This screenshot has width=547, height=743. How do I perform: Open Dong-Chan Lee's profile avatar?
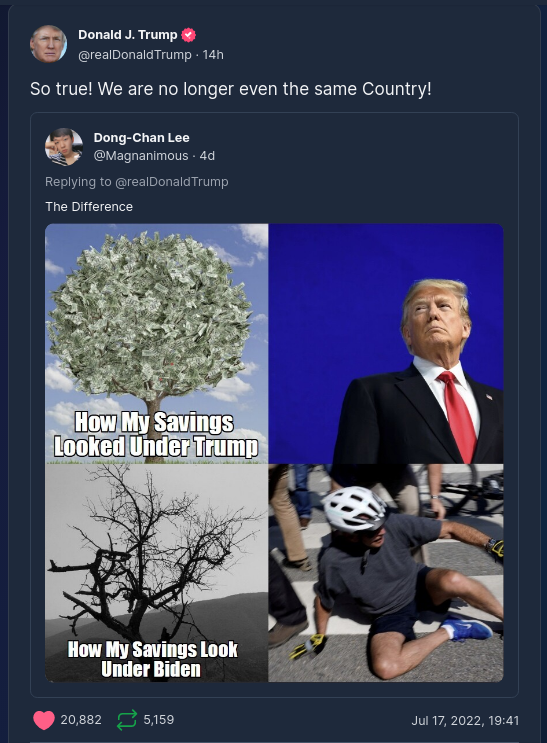(64, 146)
